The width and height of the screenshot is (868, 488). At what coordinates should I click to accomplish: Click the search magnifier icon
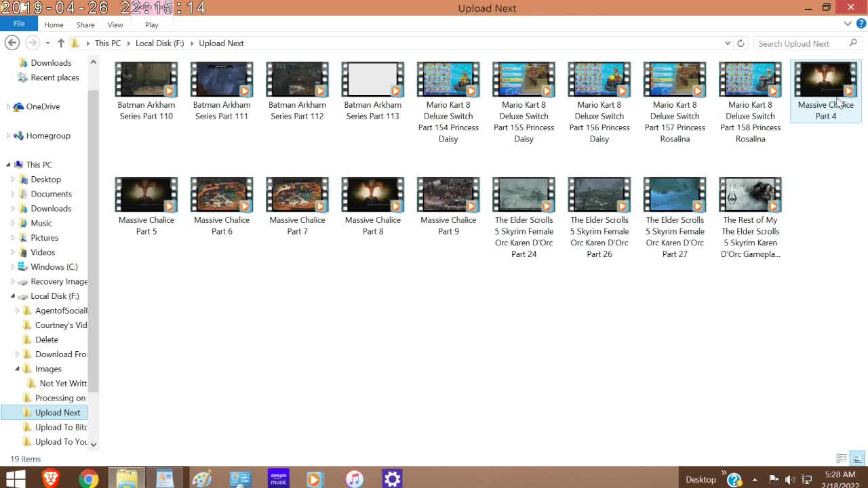[853, 43]
